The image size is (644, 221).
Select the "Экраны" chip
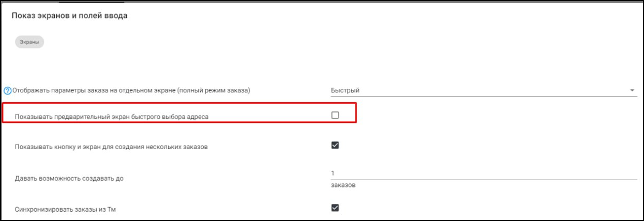click(29, 42)
